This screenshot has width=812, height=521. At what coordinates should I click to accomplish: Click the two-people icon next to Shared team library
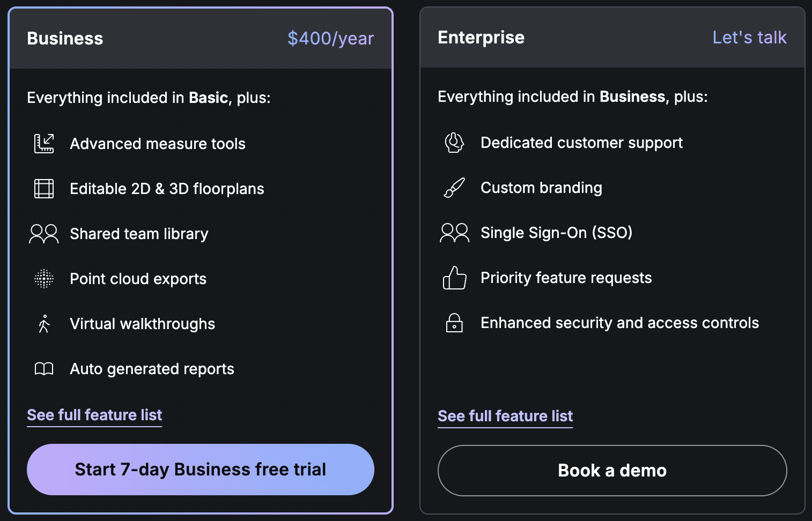point(43,234)
